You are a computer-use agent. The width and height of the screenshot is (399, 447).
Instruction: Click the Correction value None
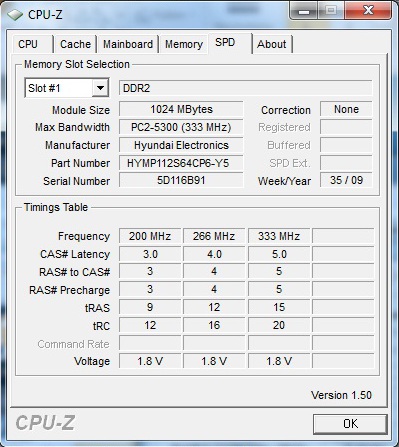346,109
